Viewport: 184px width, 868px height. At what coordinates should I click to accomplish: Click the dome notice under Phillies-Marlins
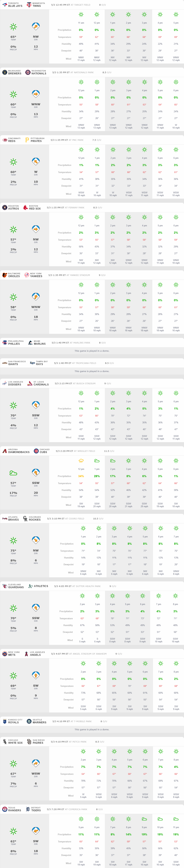point(92,351)
